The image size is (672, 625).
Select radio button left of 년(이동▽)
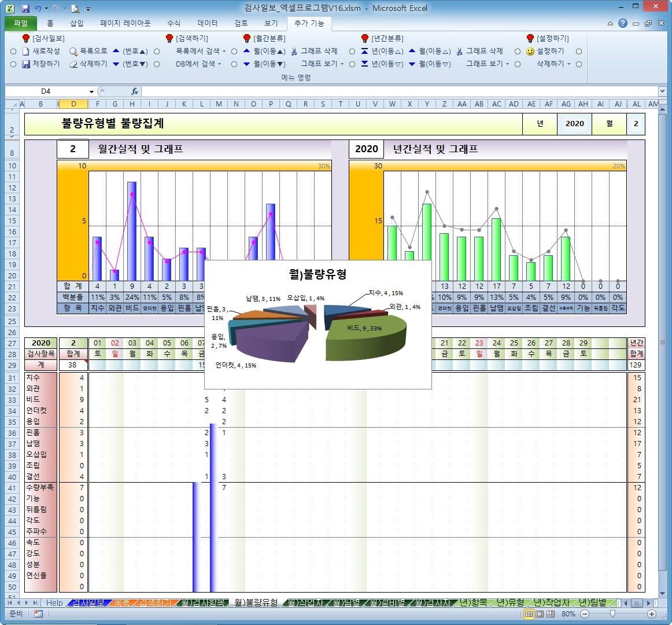point(352,64)
